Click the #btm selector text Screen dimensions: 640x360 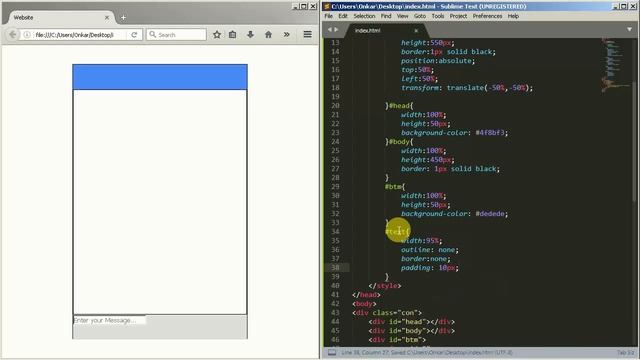393,187
